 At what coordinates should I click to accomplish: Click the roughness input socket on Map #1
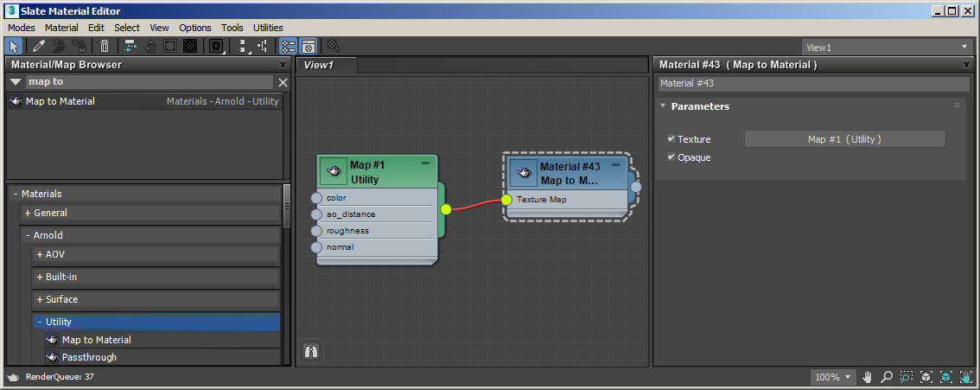tap(316, 231)
